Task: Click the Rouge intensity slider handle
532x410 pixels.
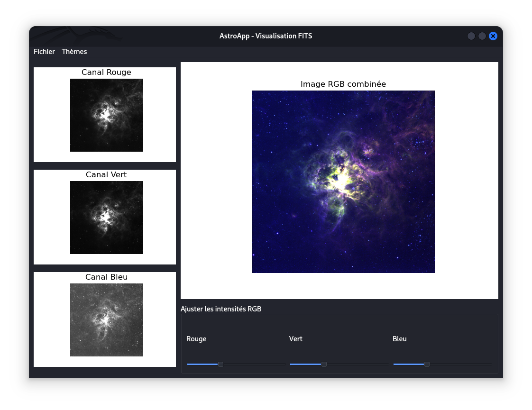Action: 220,364
